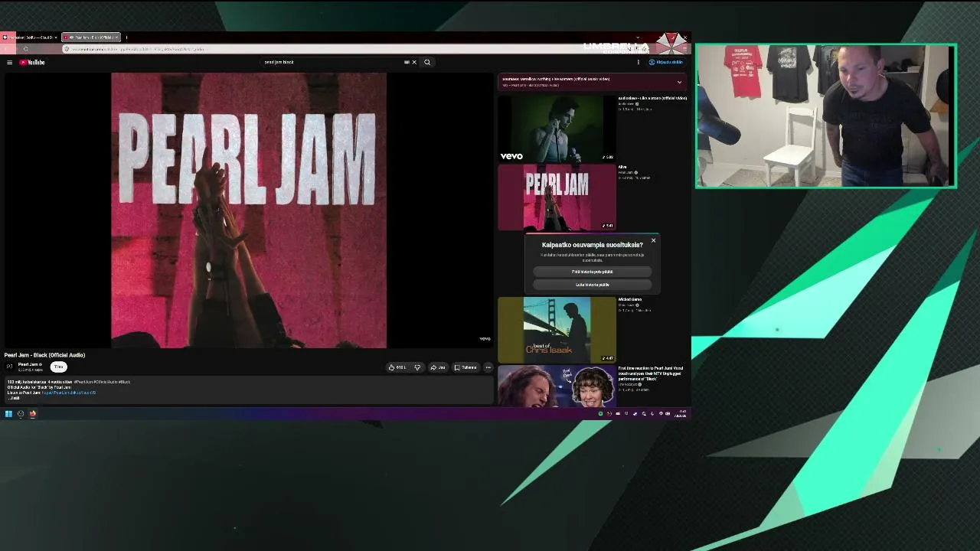Open the Pearl Jam channel name link
The height and width of the screenshot is (551, 980).
[x=29, y=365]
